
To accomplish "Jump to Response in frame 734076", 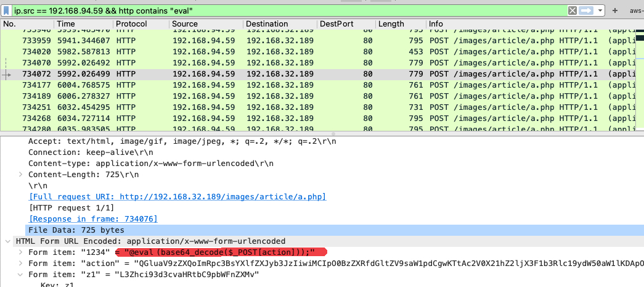I will (x=93, y=219).
